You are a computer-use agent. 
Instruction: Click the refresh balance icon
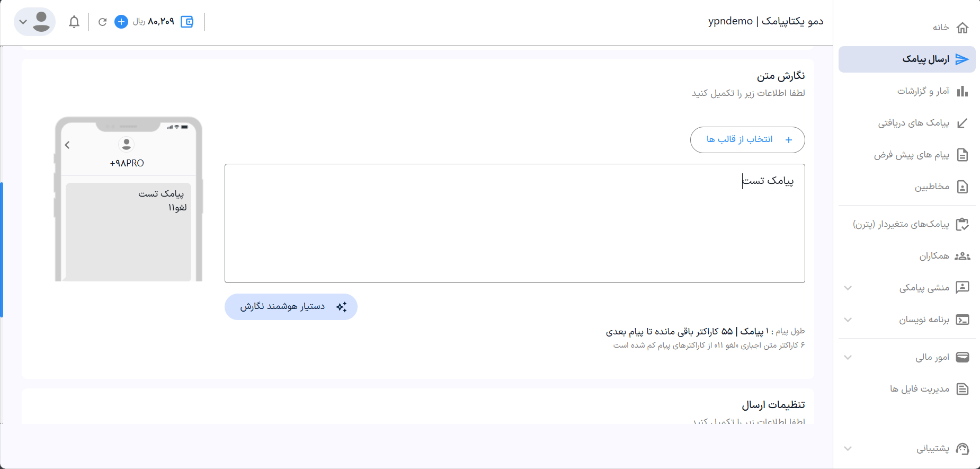click(x=103, y=22)
